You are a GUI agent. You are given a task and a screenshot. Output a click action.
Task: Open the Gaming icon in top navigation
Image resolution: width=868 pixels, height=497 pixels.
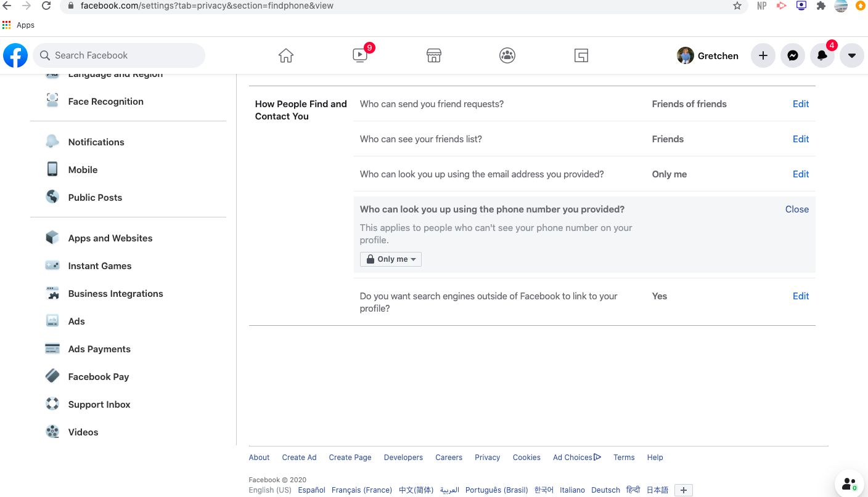[x=581, y=55]
